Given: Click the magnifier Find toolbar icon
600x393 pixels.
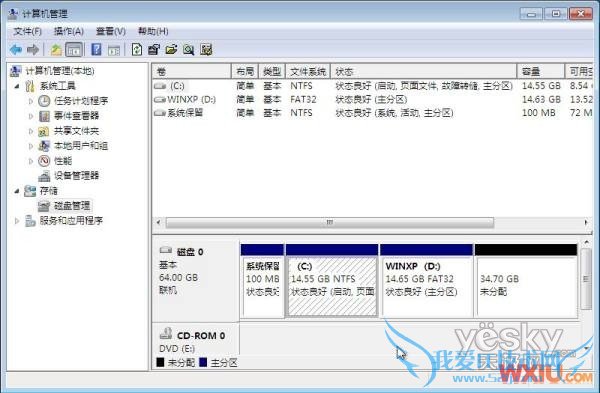Looking at the screenshot, I should [x=189, y=50].
